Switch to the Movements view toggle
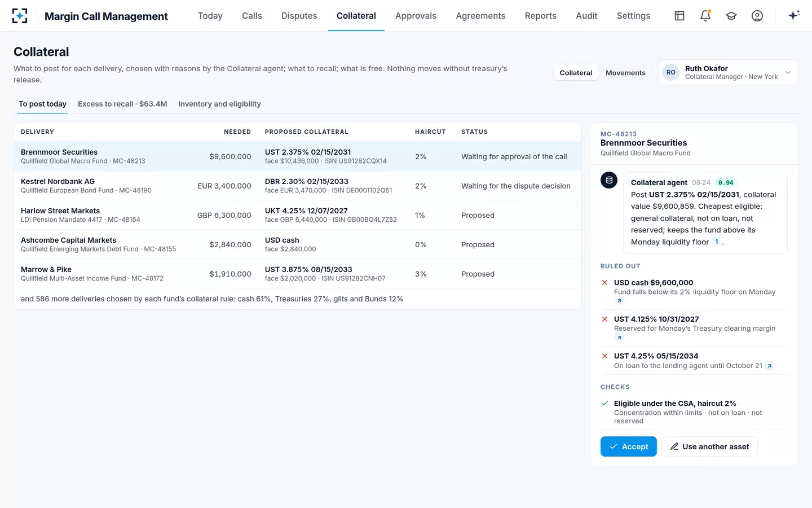Image resolution: width=812 pixels, height=508 pixels. coord(625,73)
